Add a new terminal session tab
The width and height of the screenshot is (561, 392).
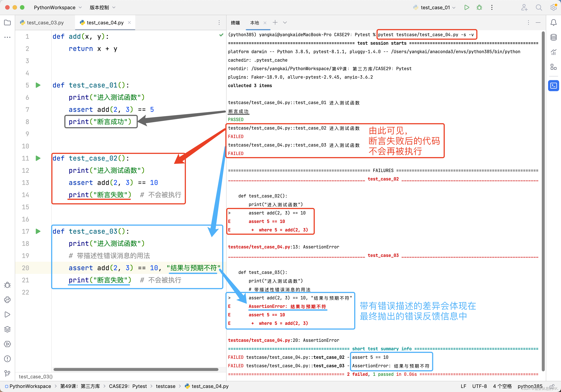(275, 23)
